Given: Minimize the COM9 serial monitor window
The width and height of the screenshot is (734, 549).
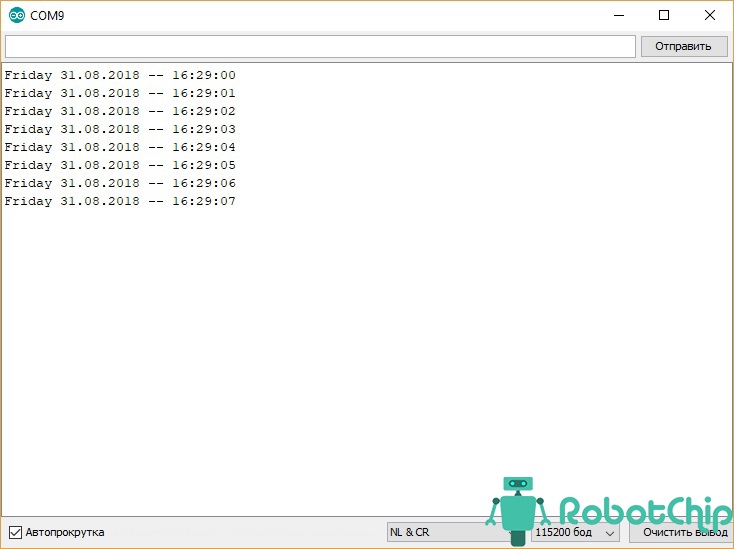Looking at the screenshot, I should pos(619,15).
